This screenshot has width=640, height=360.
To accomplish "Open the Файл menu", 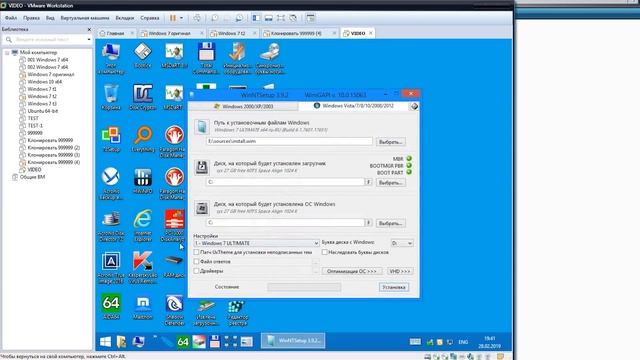I will point(11,18).
